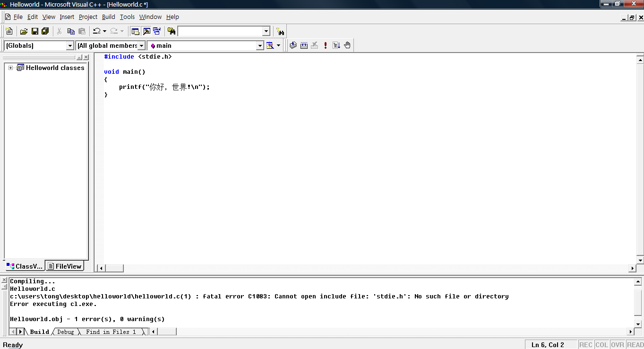Image resolution: width=644 pixels, height=349 pixels.
Task: Click the Save All icon
Action: pos(45,31)
